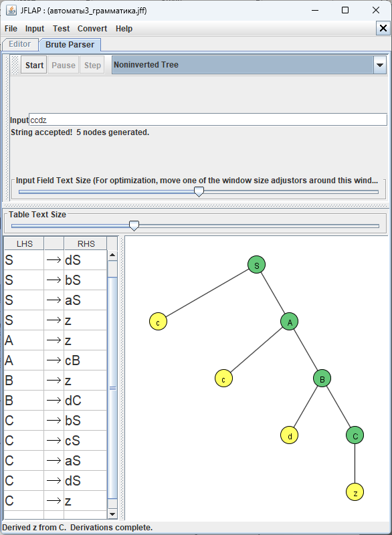Click the dropdown arrow next to Noninverted Tree

pos(380,65)
